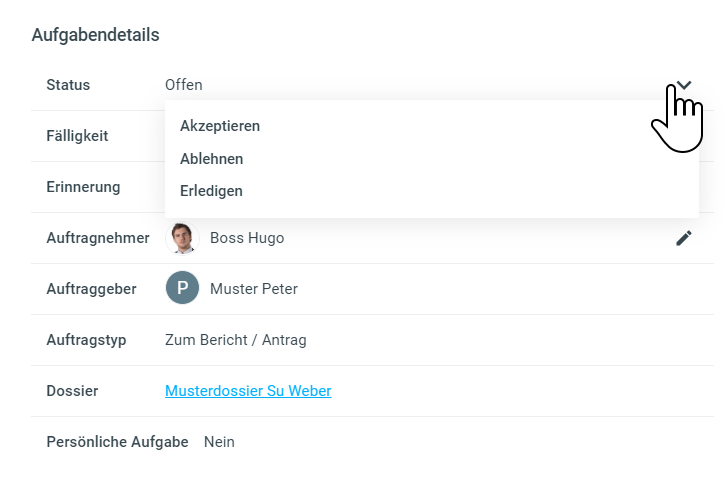This screenshot has height=479, width=727.
Task: Click the Offen status value
Action: tap(184, 85)
